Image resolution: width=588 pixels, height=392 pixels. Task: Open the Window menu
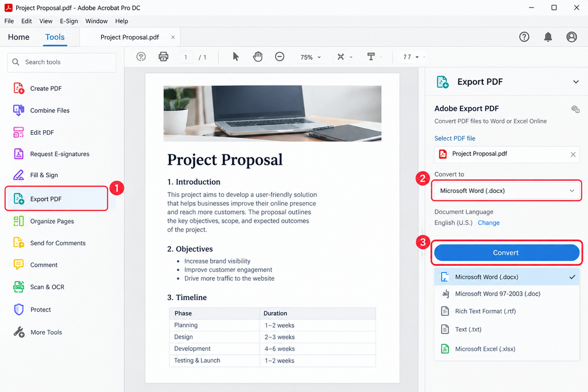click(96, 21)
